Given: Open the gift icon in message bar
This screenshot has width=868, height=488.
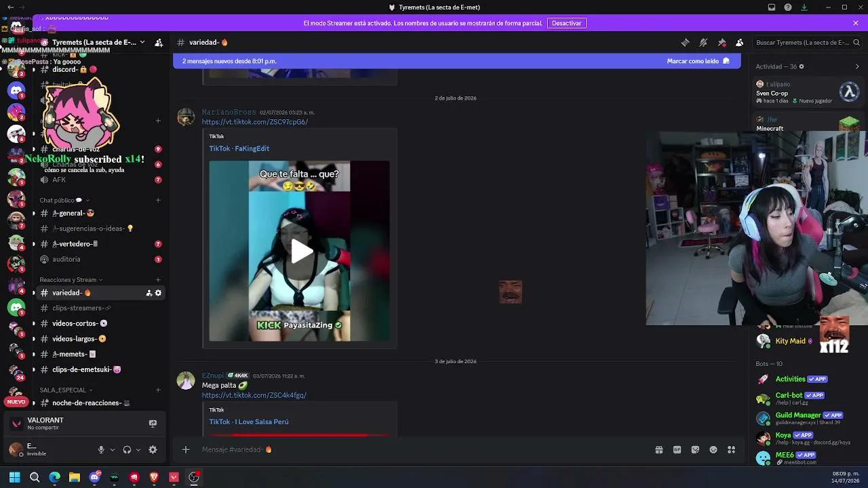Looking at the screenshot, I should click(x=659, y=449).
